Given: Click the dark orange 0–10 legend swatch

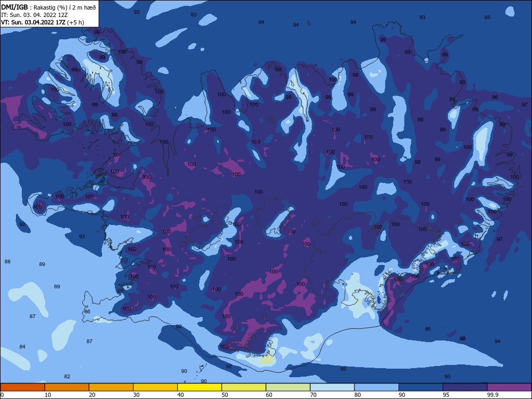Looking at the screenshot, I should [22, 387].
